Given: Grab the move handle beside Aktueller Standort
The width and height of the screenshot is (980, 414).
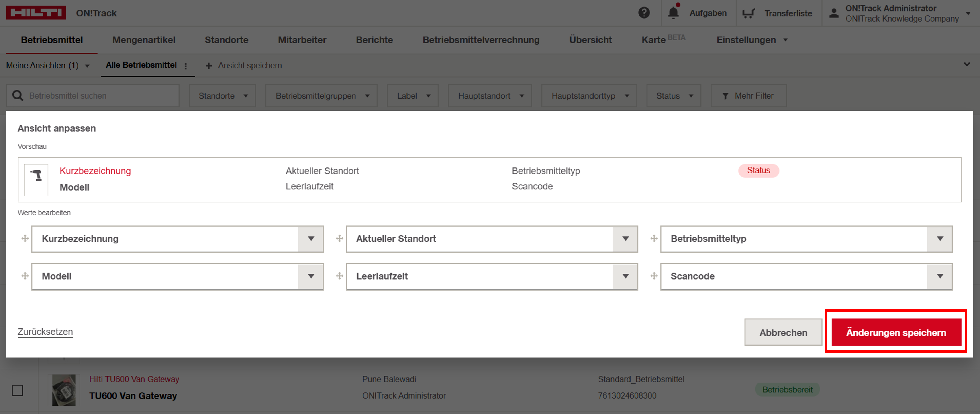Looking at the screenshot, I should coord(339,238).
